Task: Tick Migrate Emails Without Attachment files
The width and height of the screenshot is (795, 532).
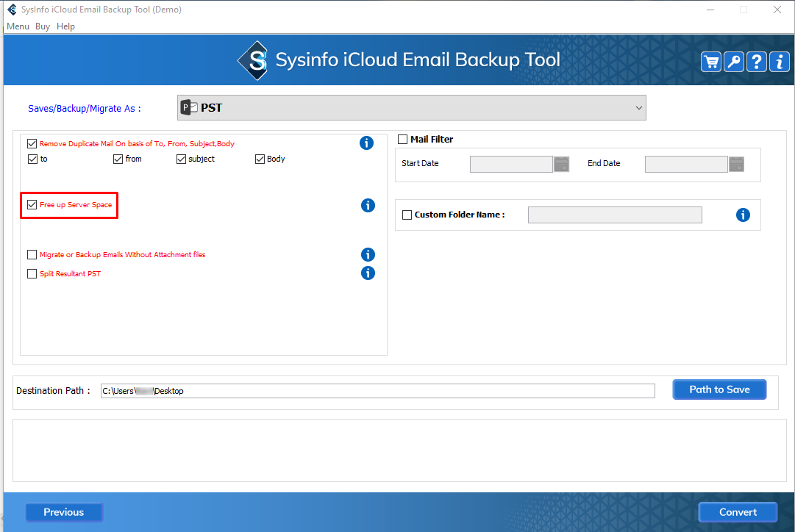Action: coord(32,255)
